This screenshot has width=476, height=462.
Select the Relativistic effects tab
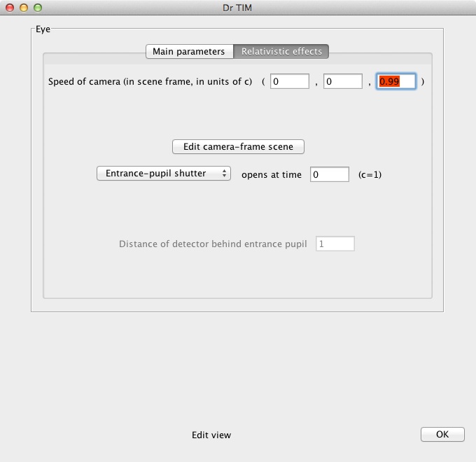pyautogui.click(x=281, y=51)
